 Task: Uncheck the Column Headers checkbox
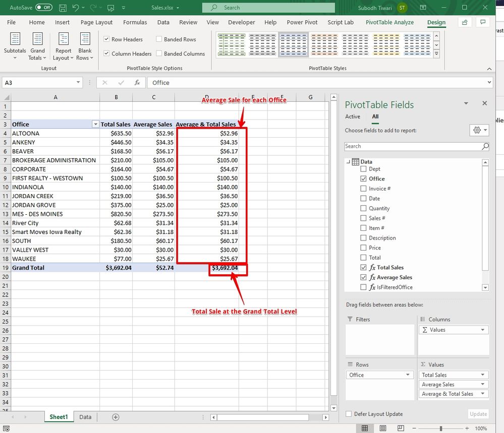(x=106, y=53)
